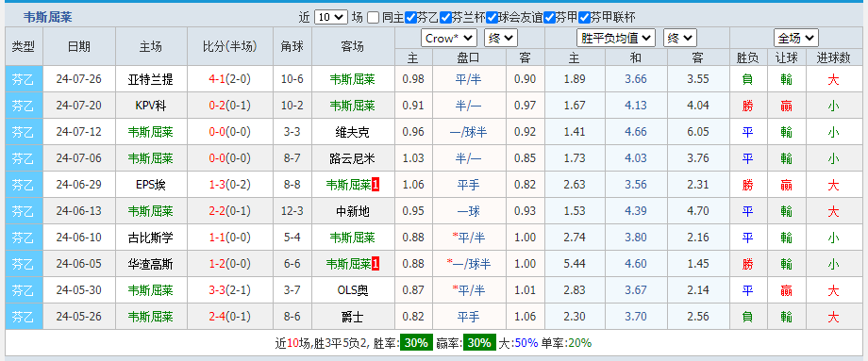Click score 1-3 of EPS埃 match

[x=216, y=185]
